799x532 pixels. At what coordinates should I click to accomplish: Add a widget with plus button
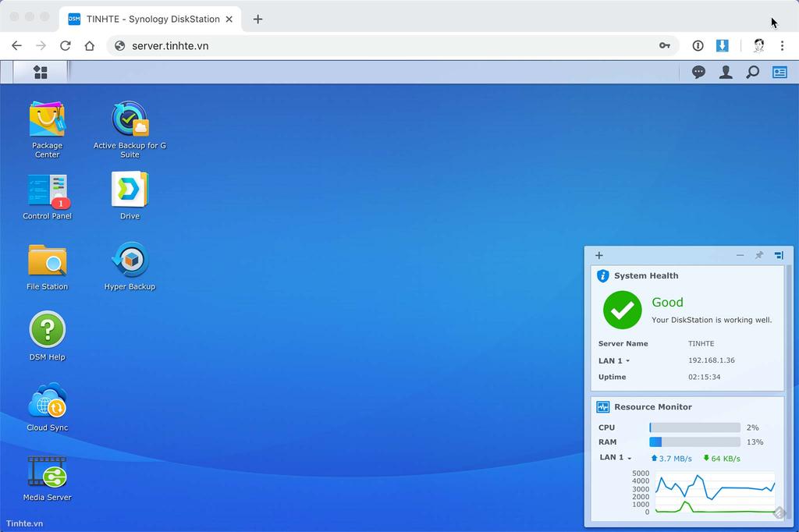click(x=598, y=255)
